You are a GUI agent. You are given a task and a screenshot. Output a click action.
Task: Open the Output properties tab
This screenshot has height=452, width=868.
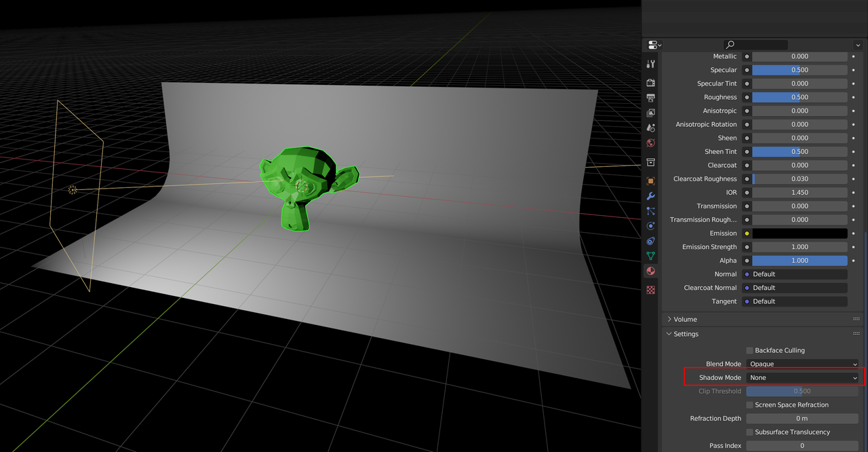[651, 98]
